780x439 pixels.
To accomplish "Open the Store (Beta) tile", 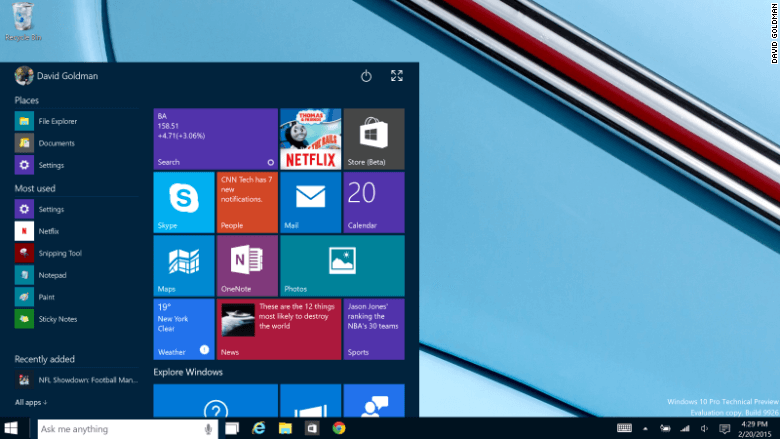I will coord(374,139).
